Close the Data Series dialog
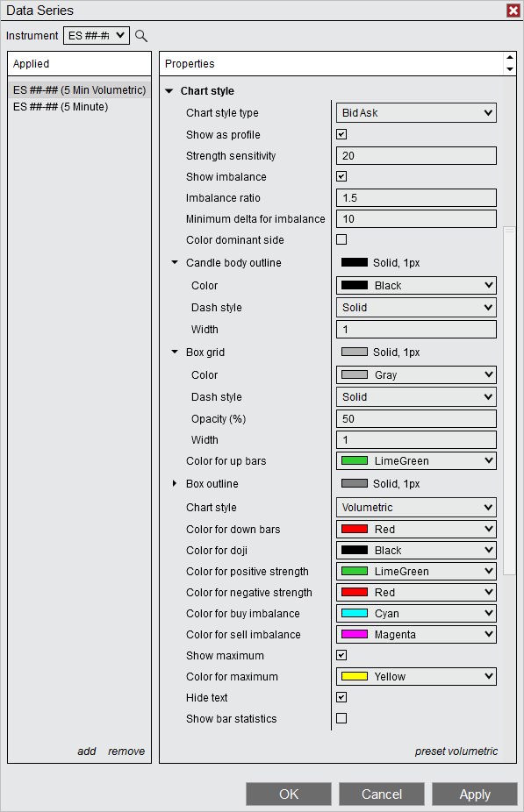The width and height of the screenshot is (524, 812). tap(513, 11)
